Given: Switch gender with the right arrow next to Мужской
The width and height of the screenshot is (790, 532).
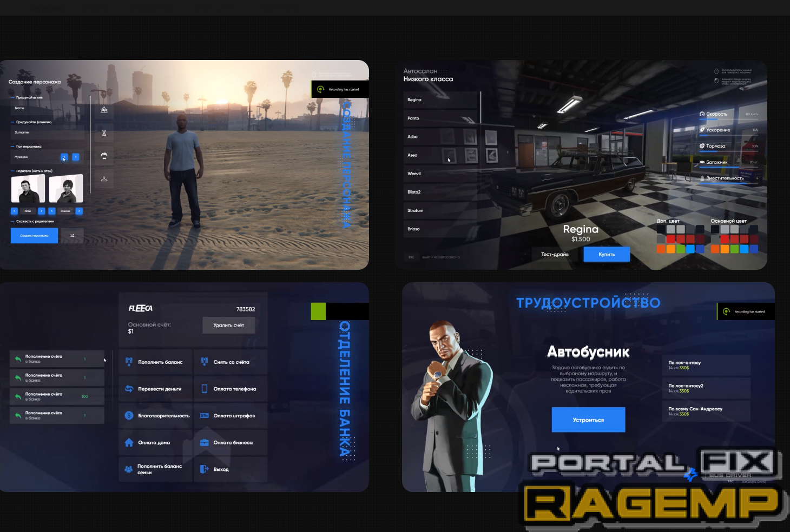Looking at the screenshot, I should 76,157.
